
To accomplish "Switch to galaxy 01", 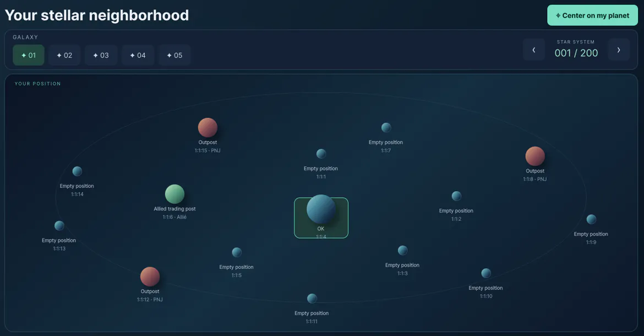I will (x=28, y=55).
